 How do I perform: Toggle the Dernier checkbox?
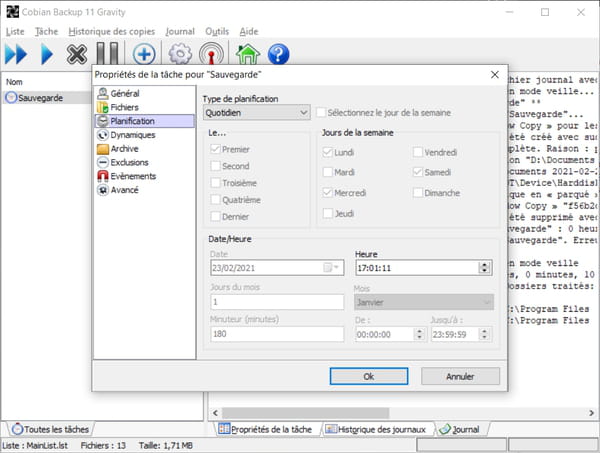pos(215,216)
